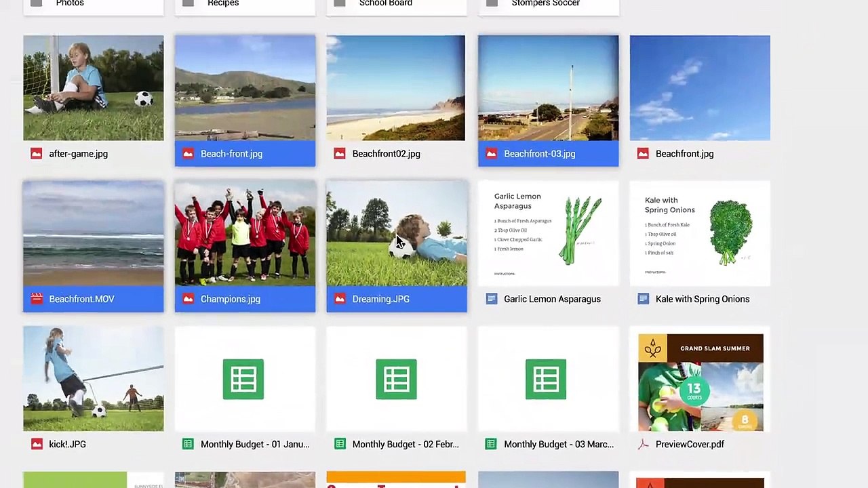Click Monthly Budget - 01 Janu... file name

[x=255, y=444]
